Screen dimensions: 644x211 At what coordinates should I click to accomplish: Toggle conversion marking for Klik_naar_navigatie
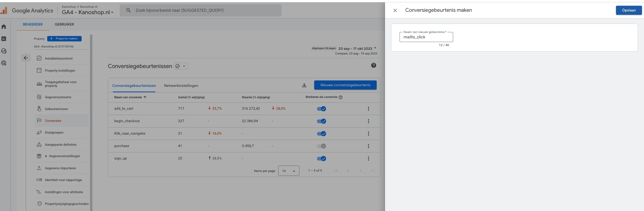click(321, 134)
